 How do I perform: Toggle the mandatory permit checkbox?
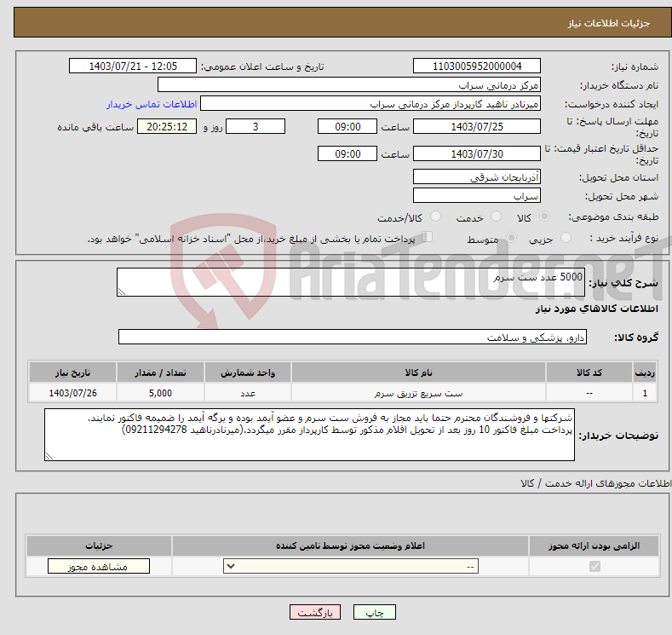(x=594, y=567)
